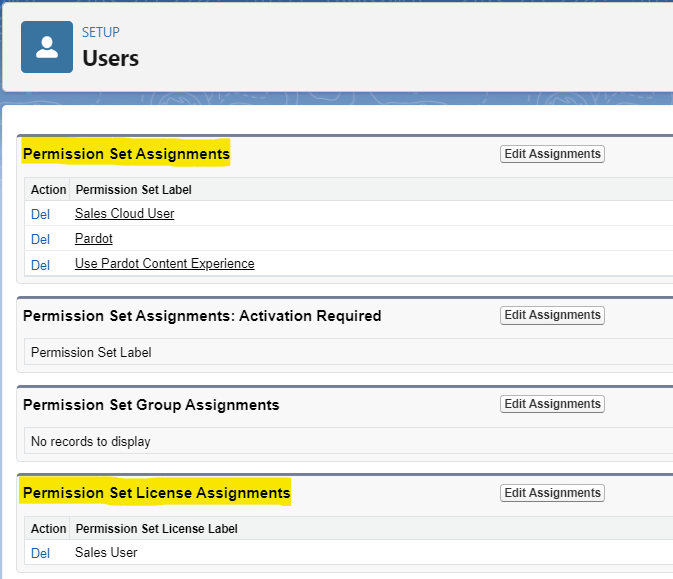Screen dimensions: 673x579
Task: Click the SETUP breadcrumb label
Action: tap(101, 32)
